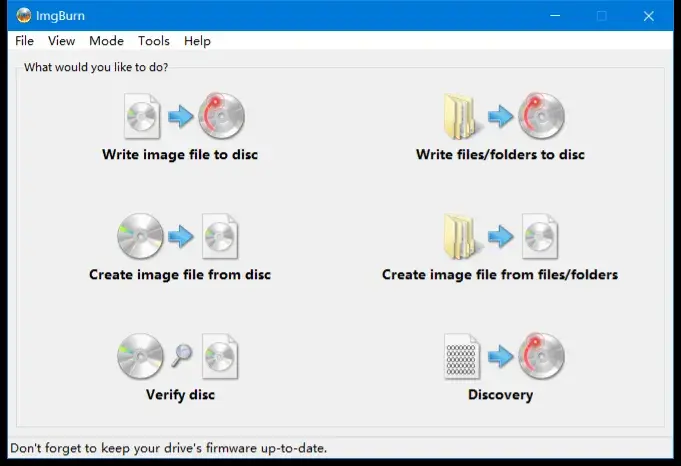Open the File menu
Image resolution: width=681 pixels, height=466 pixels.
coord(24,41)
